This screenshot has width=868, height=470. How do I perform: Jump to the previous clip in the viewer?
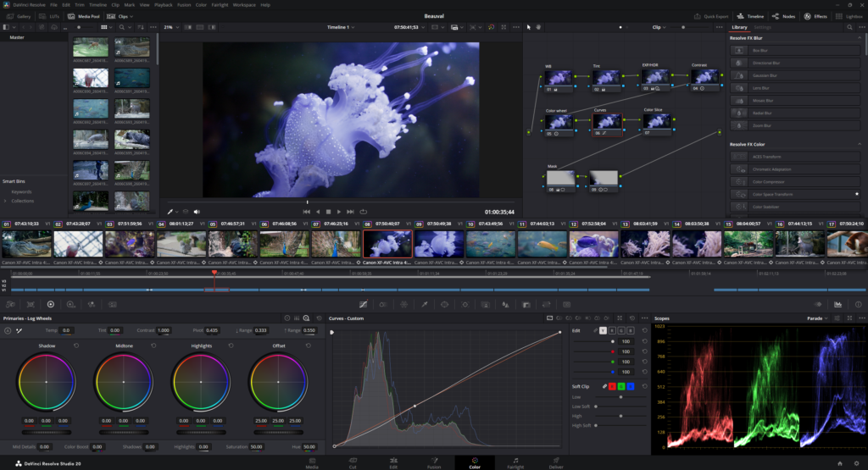pyautogui.click(x=306, y=212)
